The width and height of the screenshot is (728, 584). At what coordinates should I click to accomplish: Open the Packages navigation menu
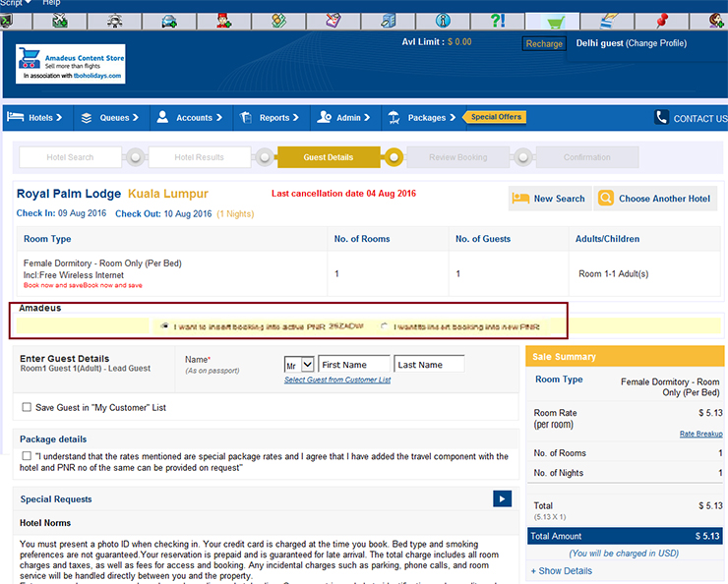point(420,118)
